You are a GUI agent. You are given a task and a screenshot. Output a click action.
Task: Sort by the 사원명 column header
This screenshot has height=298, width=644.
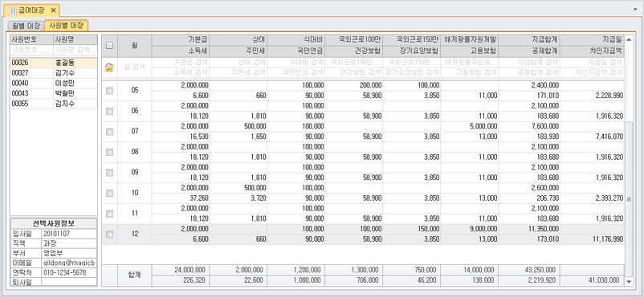75,40
